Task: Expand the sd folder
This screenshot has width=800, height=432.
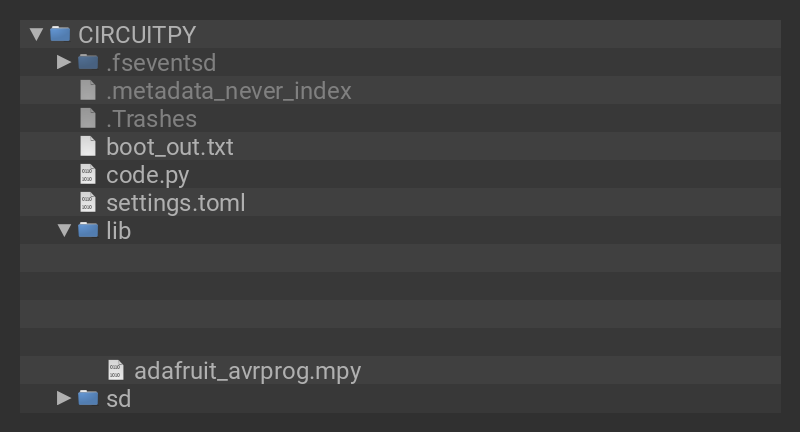Action: [64, 398]
